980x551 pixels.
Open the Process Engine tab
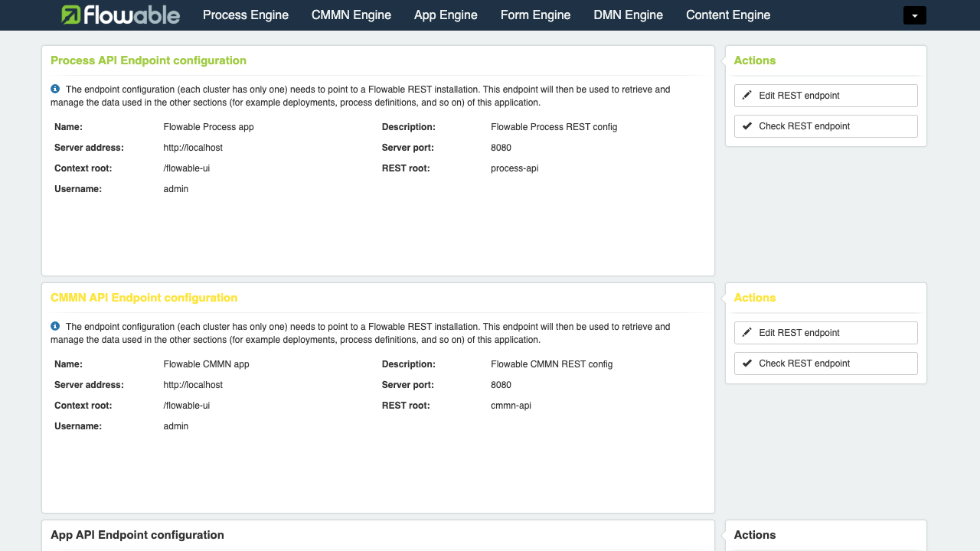(x=246, y=15)
